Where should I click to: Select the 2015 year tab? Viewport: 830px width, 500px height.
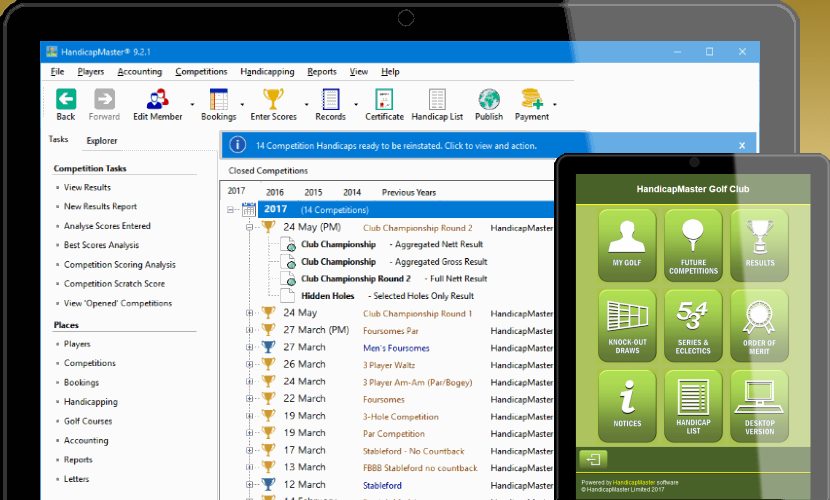[x=313, y=192]
